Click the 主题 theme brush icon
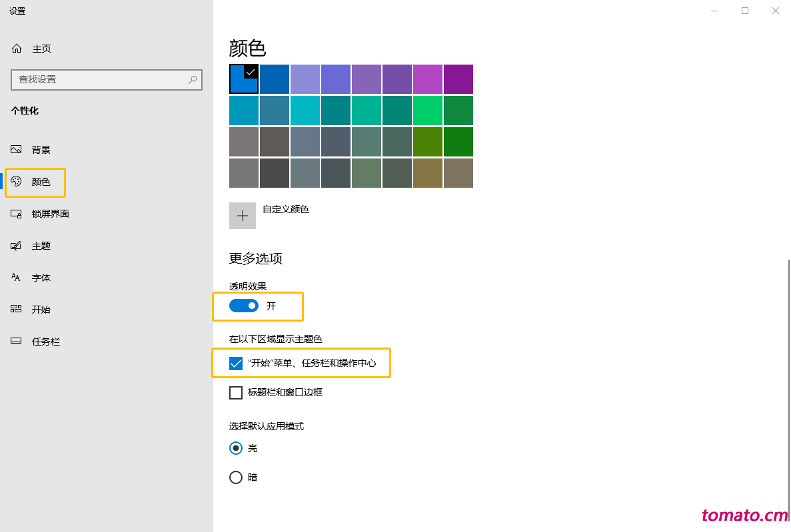Viewport: 791px width, 532px height. coord(16,246)
